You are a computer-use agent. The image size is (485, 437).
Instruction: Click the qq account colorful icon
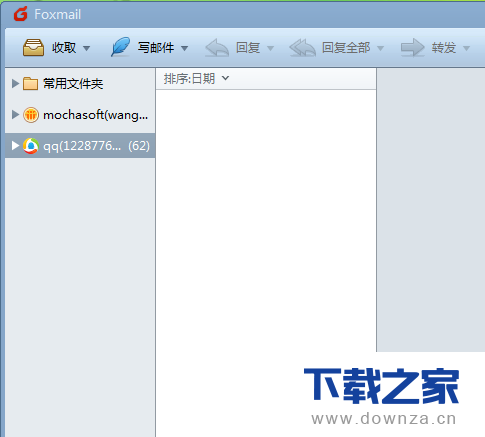(31, 146)
